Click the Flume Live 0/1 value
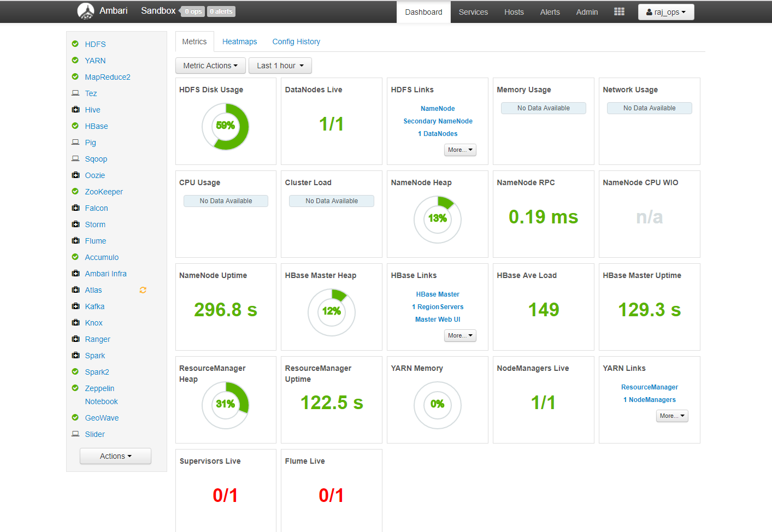The height and width of the screenshot is (532, 772). 331,495
